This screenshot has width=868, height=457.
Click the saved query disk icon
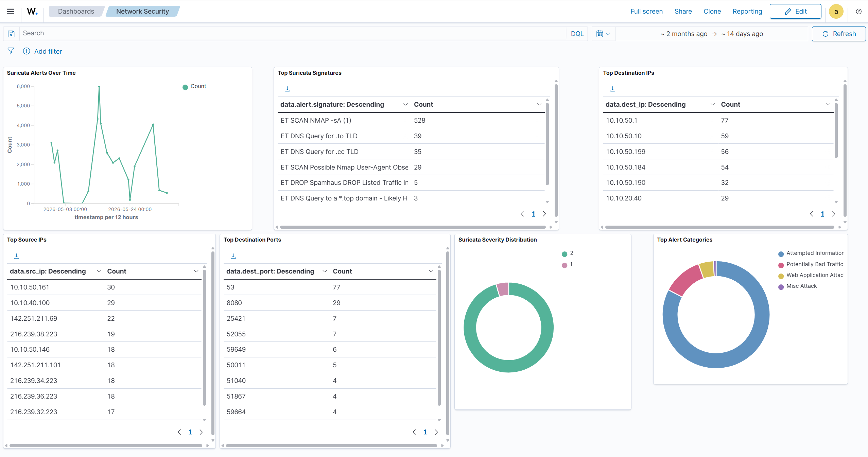pyautogui.click(x=11, y=34)
